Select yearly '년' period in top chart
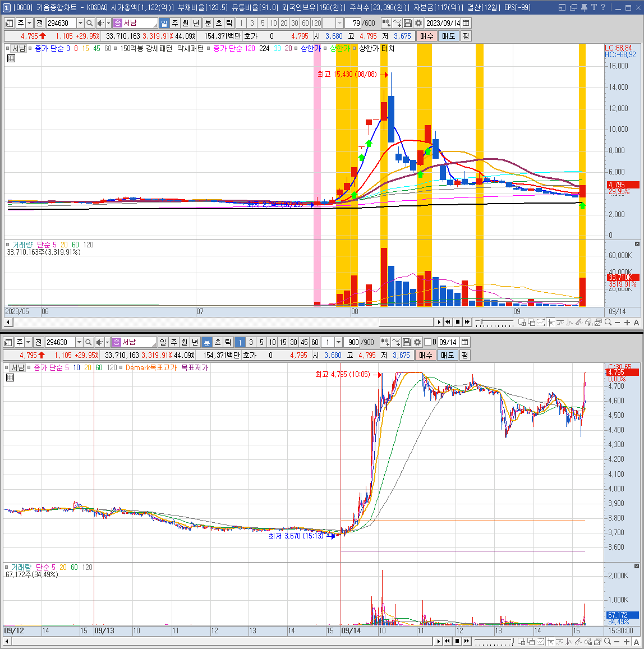 pyautogui.click(x=196, y=23)
